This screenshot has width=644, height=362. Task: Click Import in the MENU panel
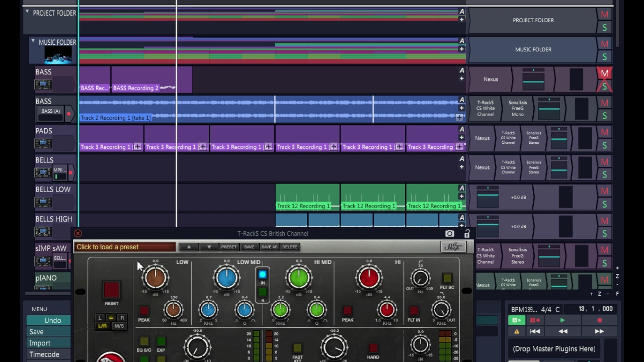point(49,343)
